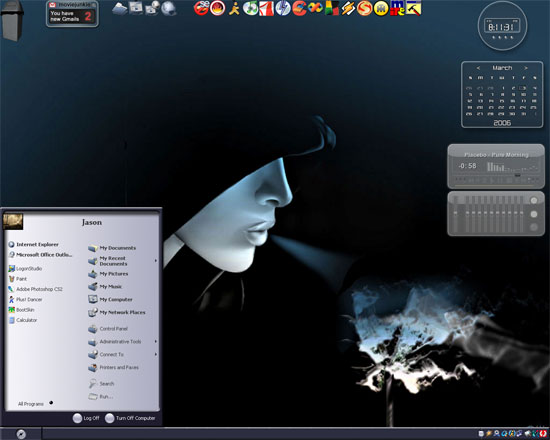Click the equalizer preamp slider handle

point(456,213)
